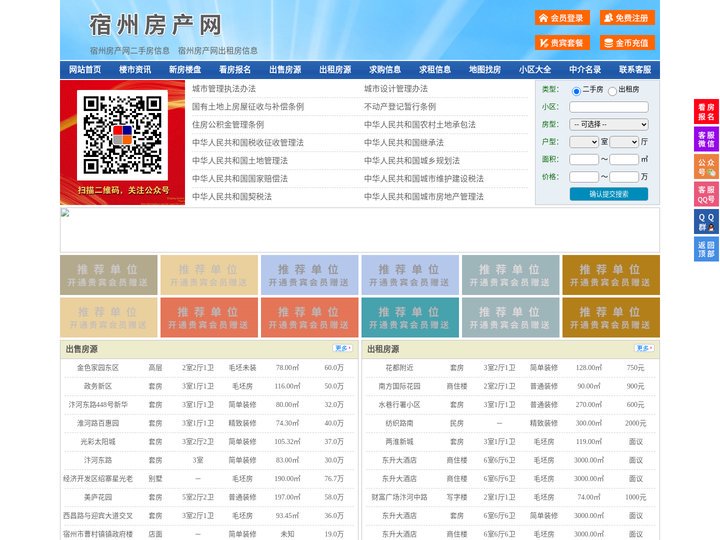Click the pink 客服QQ号 side widget
This screenshot has width=720, height=540.
(706, 194)
